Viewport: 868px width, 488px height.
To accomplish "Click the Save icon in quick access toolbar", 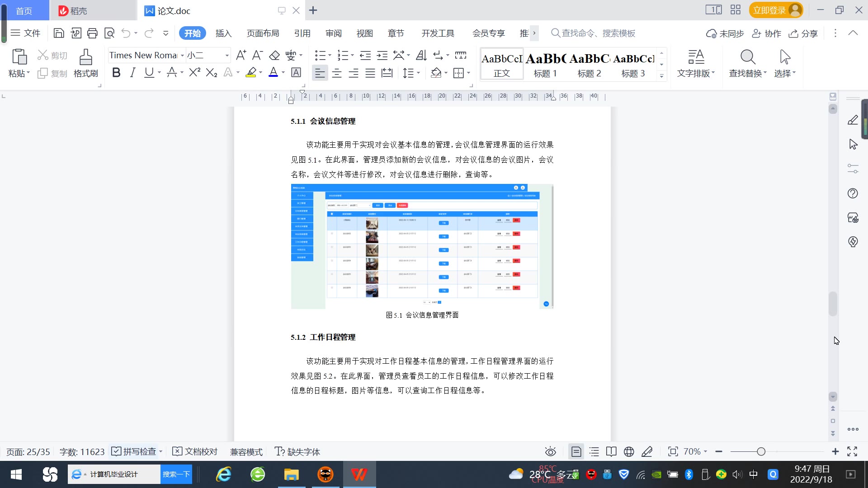I will tap(59, 33).
